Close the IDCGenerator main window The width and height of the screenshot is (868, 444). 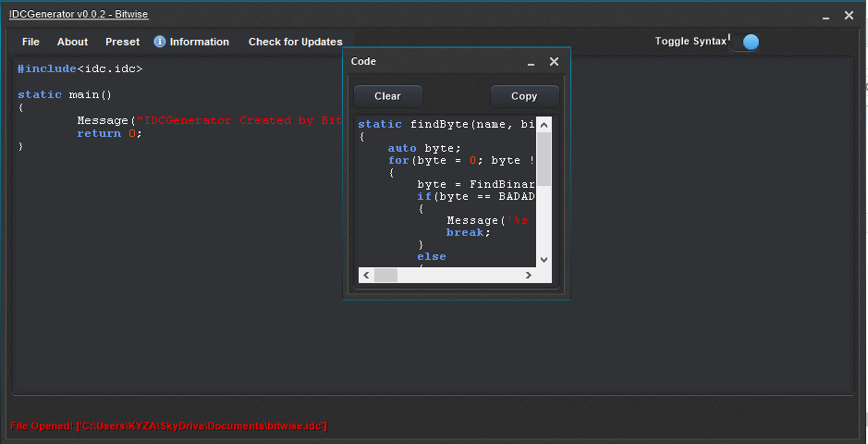[849, 16]
